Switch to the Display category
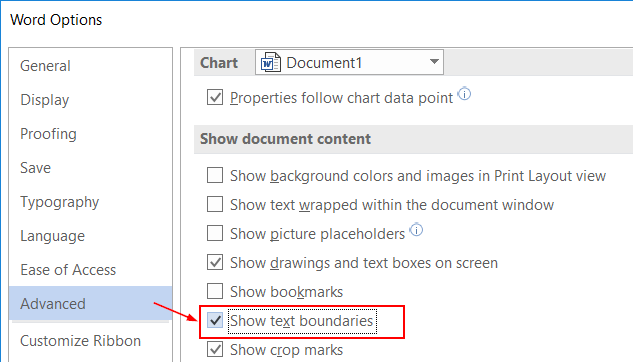The image size is (633, 362). click(44, 100)
